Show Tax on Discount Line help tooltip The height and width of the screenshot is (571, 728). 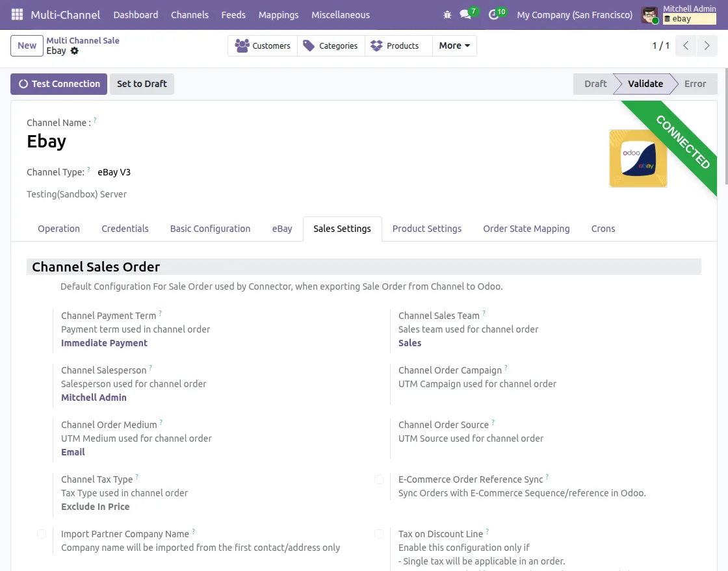click(487, 531)
